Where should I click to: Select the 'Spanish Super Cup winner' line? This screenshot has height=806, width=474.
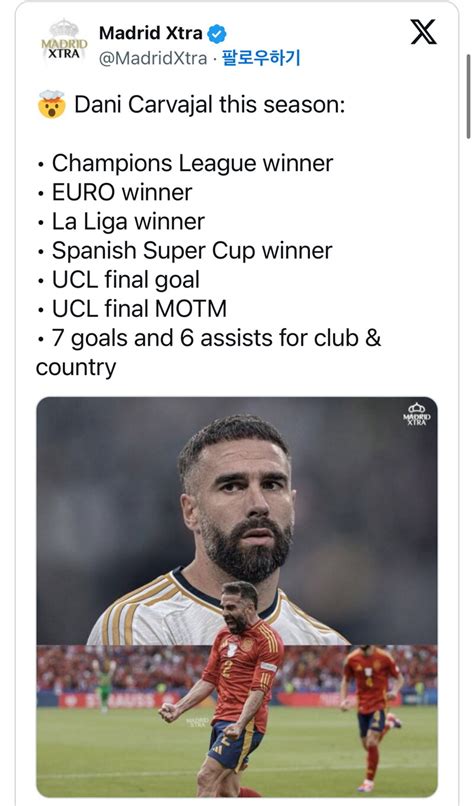point(192,251)
